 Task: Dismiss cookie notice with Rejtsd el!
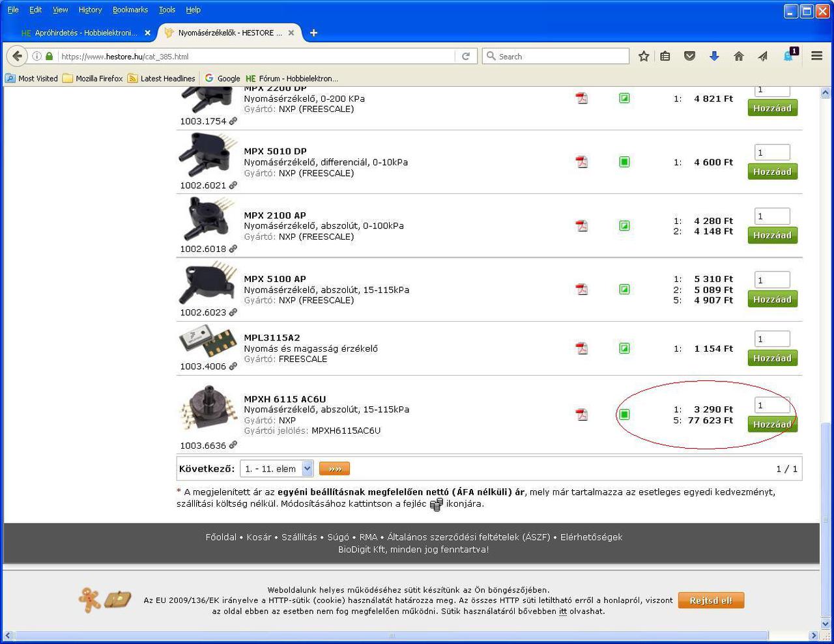pos(711,600)
